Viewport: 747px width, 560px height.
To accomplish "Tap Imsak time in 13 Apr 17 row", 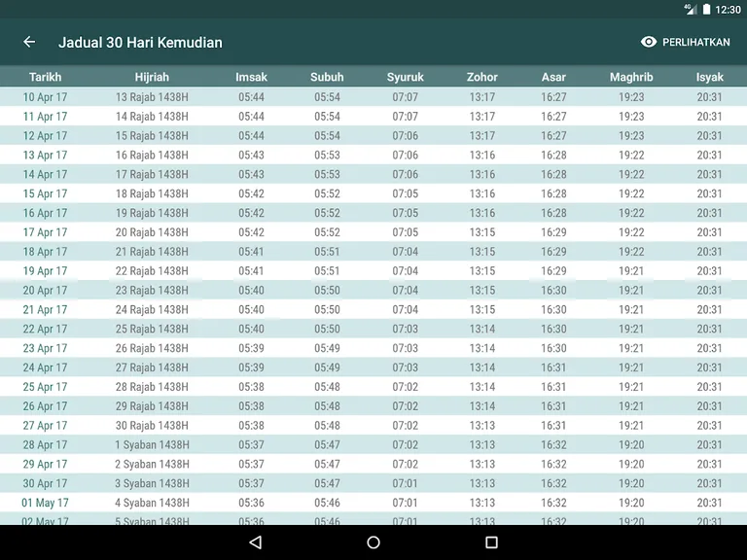I will point(251,156).
